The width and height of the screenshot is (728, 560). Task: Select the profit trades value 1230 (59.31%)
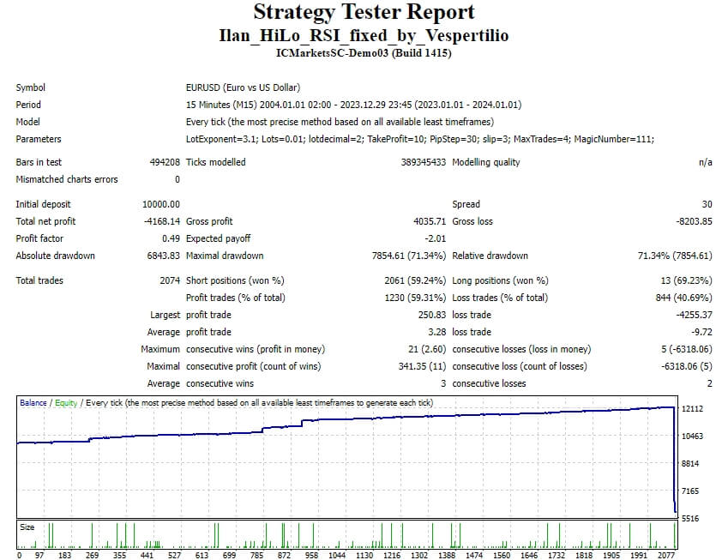(x=415, y=298)
